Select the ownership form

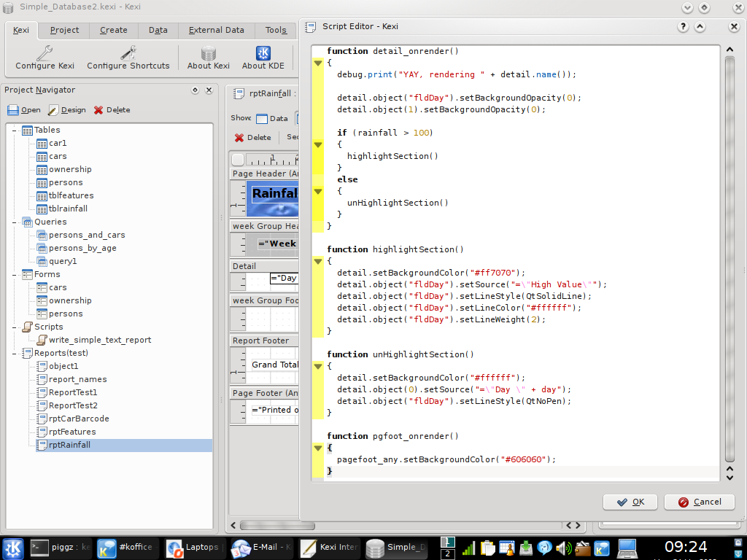tap(70, 300)
